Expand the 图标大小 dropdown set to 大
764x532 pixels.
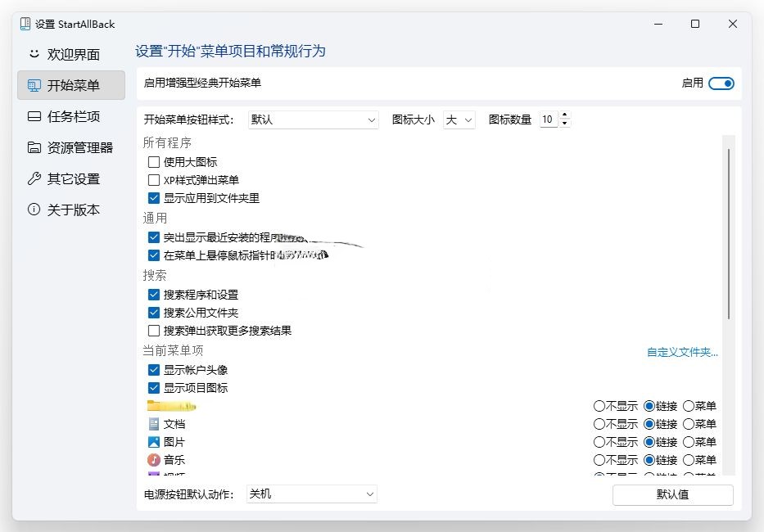[x=459, y=119]
